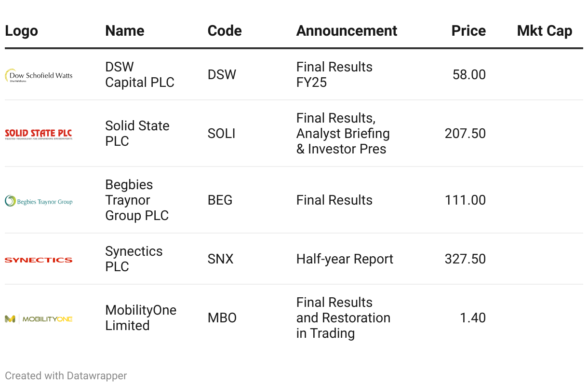Sort table by Price header
The image size is (588, 387).
pyautogui.click(x=468, y=31)
